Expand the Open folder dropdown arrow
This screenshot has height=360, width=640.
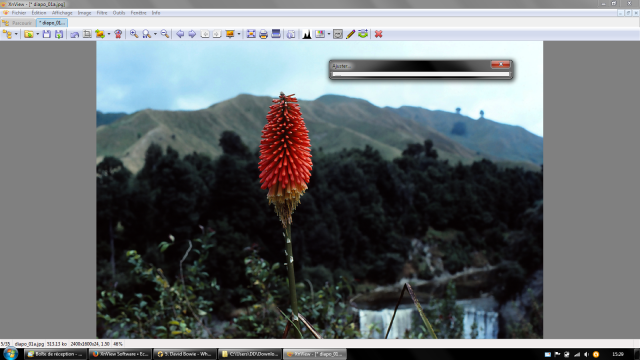38,34
